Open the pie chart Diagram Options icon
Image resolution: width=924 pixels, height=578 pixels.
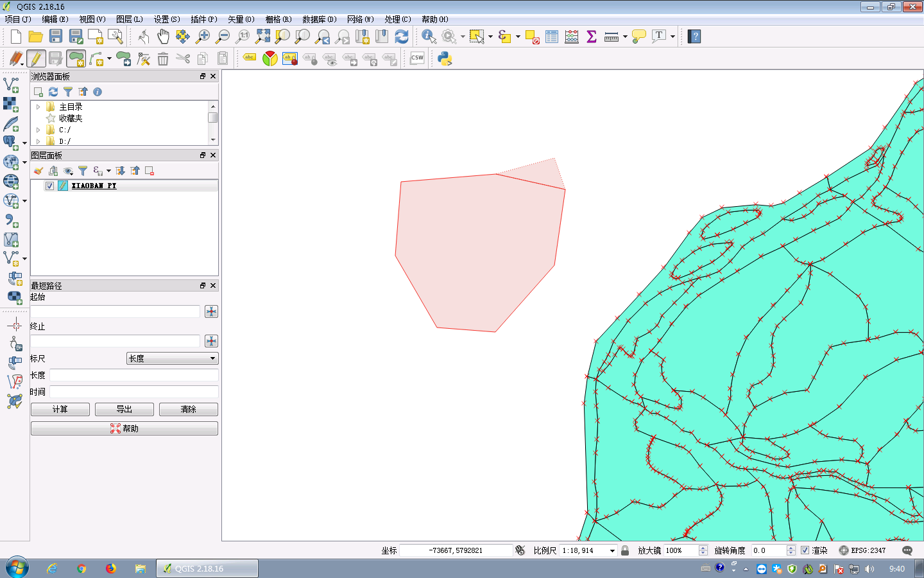(270, 59)
